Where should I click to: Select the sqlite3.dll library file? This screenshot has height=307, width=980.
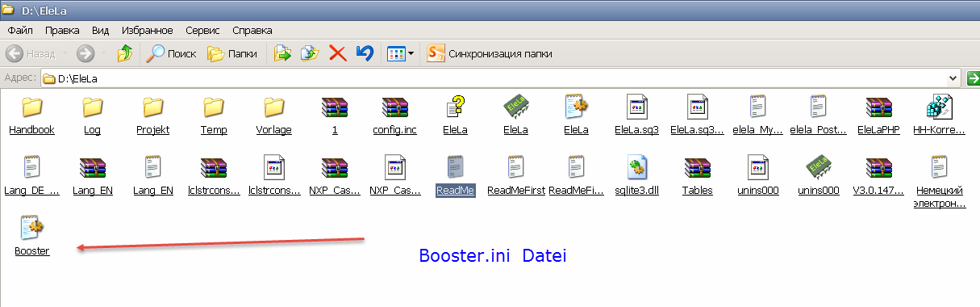637,176
